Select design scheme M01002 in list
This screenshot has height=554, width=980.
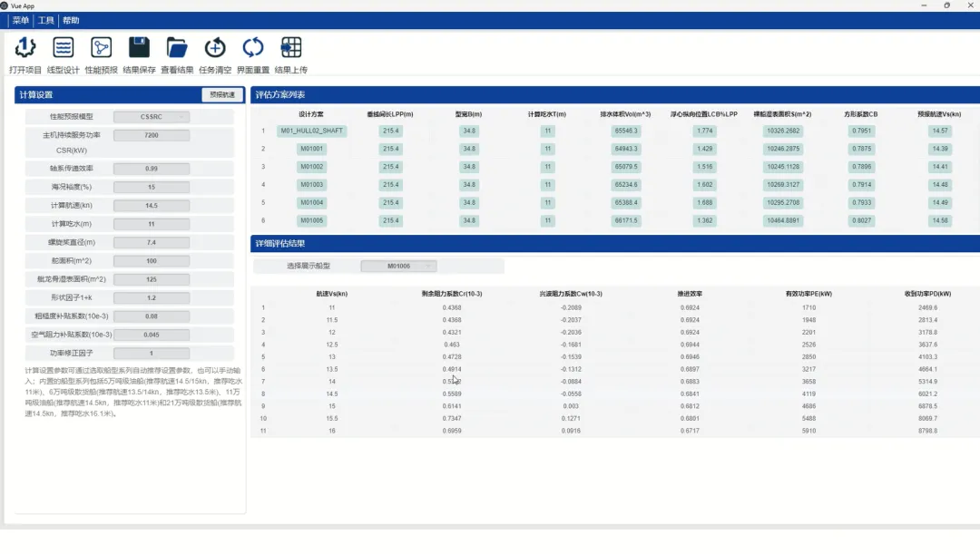pyautogui.click(x=311, y=167)
